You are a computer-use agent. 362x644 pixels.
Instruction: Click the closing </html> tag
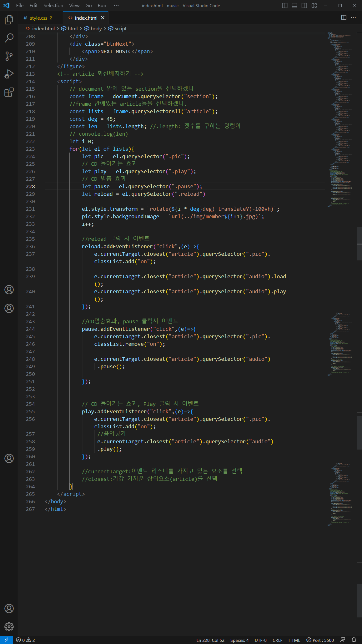(55, 509)
